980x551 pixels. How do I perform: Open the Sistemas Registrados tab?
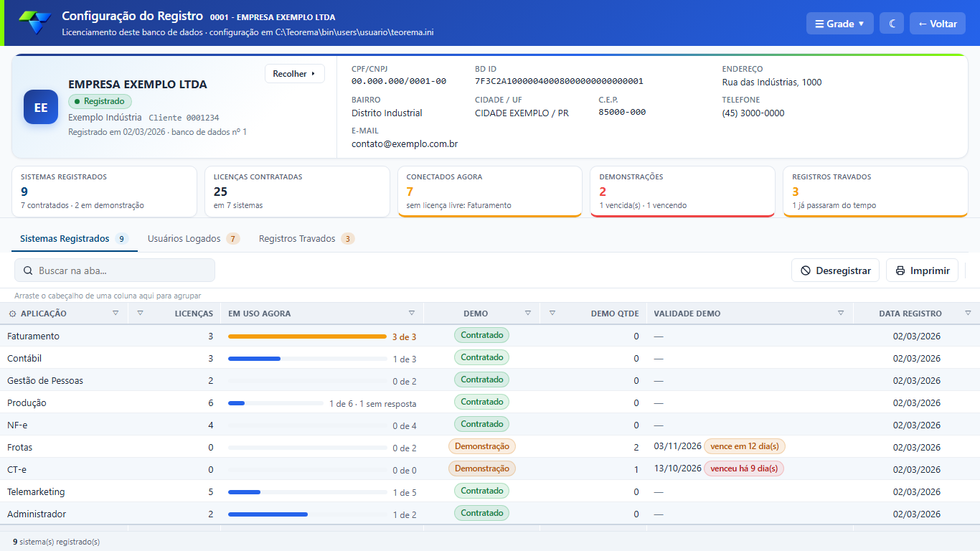(x=73, y=239)
